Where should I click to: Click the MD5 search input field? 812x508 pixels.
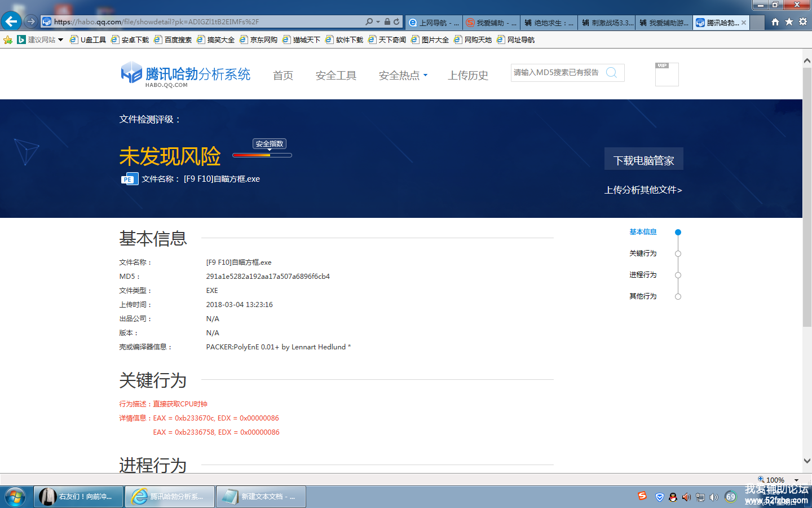point(558,73)
